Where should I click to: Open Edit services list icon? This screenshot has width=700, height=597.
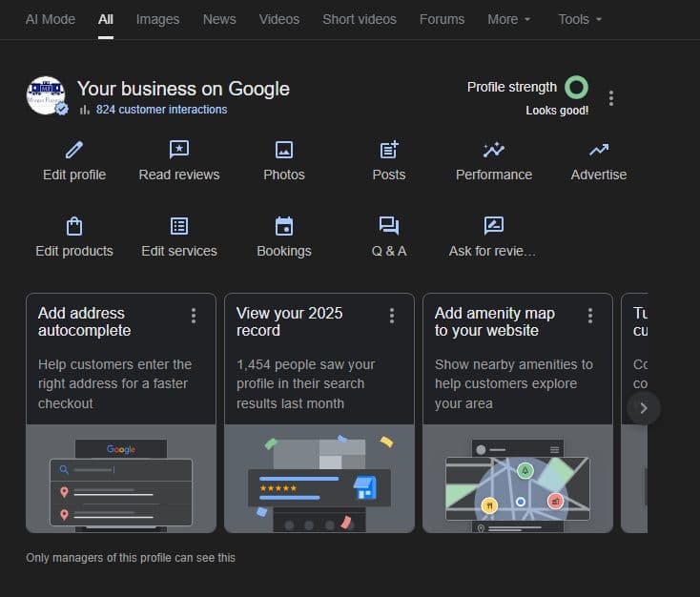tap(179, 226)
